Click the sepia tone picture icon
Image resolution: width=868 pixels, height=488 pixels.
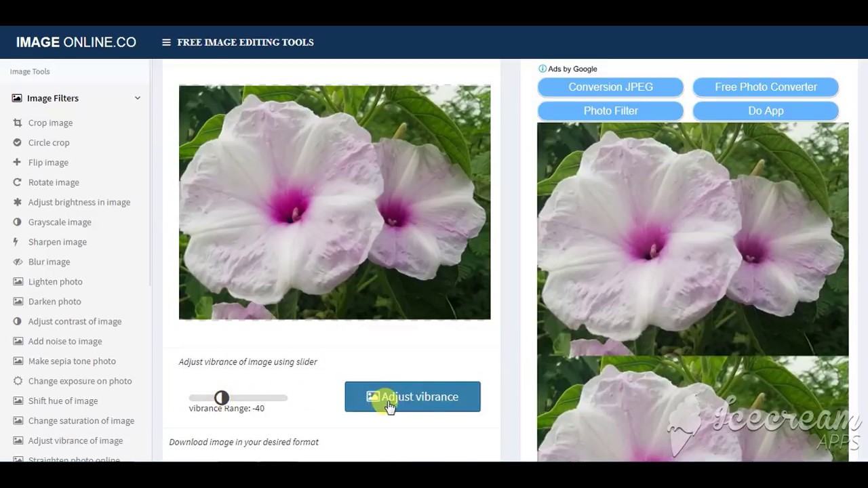click(x=18, y=361)
